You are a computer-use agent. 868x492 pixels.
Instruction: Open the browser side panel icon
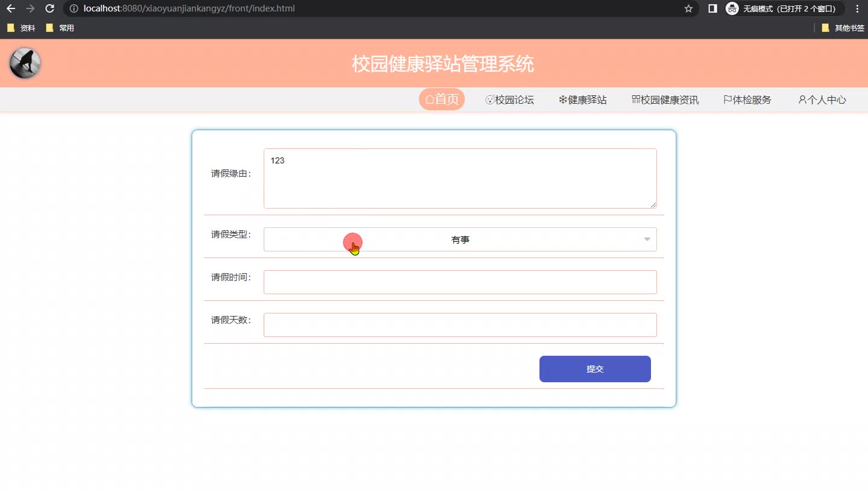(x=712, y=8)
